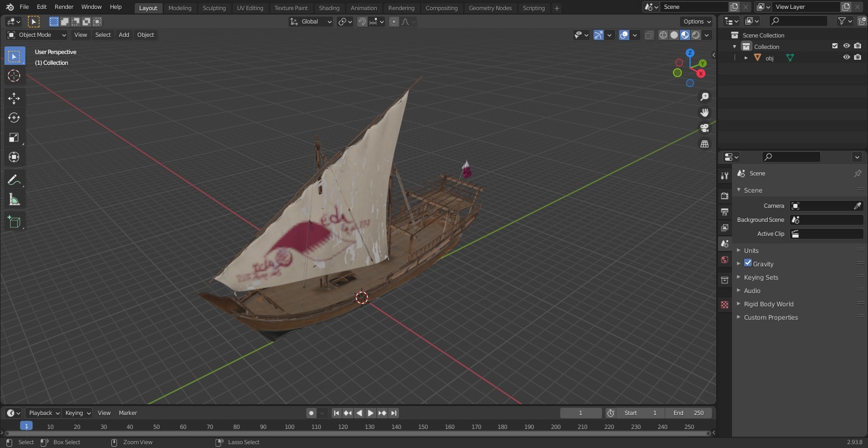The width and height of the screenshot is (868, 448).
Task: Switch to Rendered viewport shading
Action: tap(696, 35)
